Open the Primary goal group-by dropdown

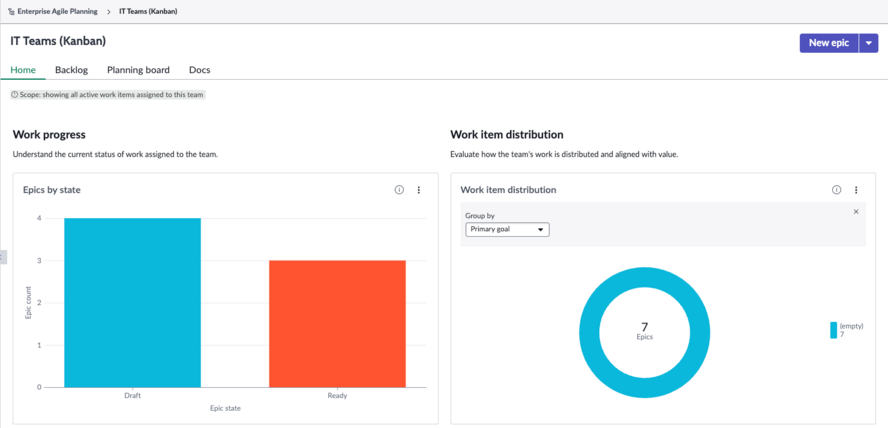507,230
